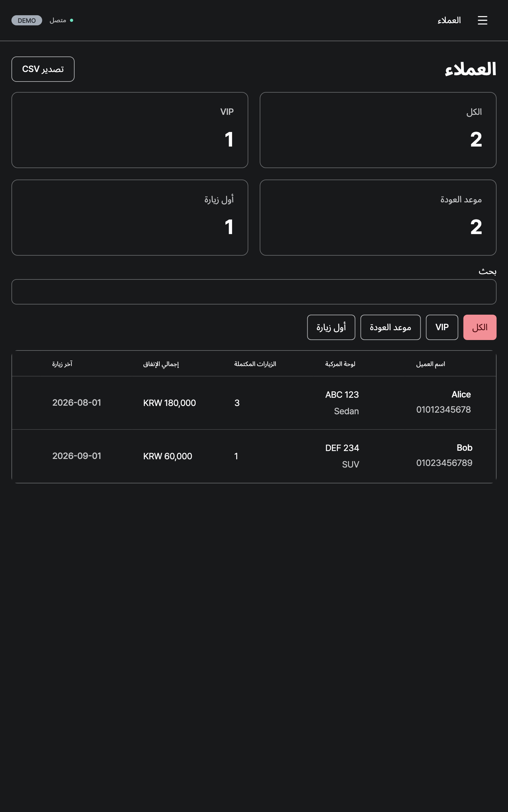
Task: Click spend value KRW 180,000
Action: 169,403
